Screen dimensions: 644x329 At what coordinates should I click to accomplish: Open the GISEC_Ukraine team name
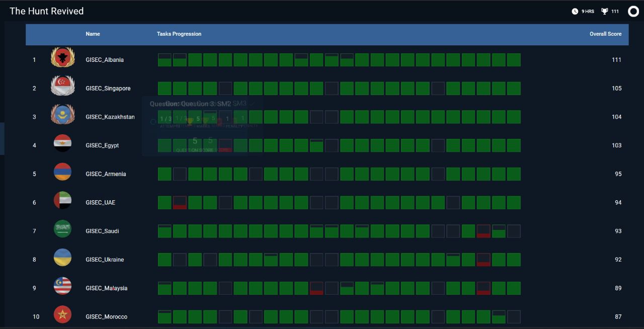click(x=105, y=260)
